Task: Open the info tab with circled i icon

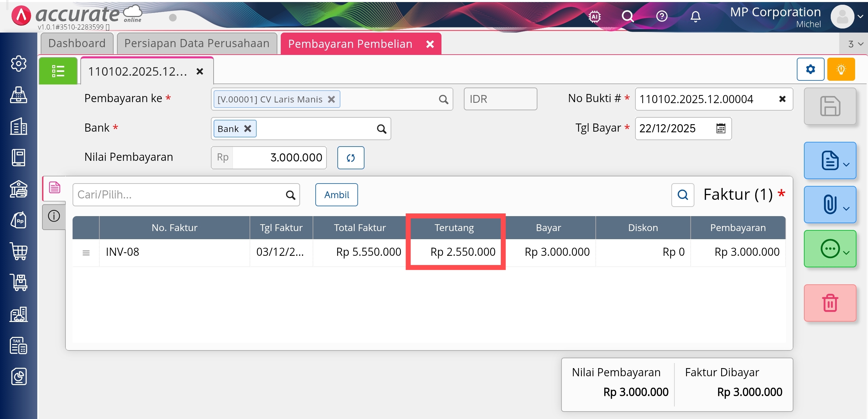Action: click(x=54, y=216)
